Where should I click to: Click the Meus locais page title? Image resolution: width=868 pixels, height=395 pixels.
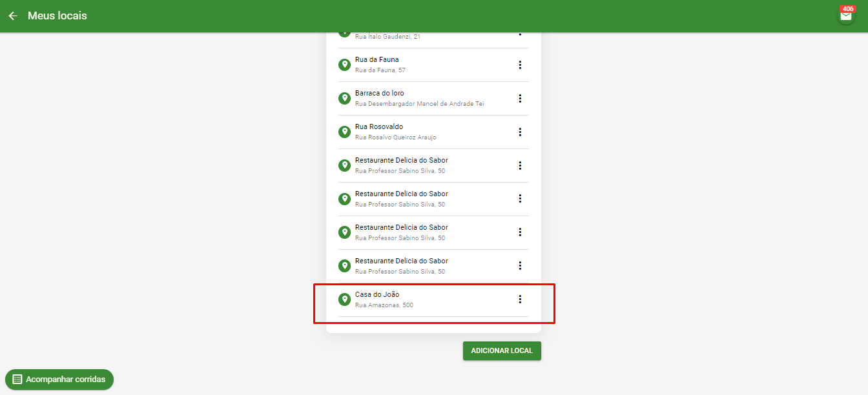[57, 15]
